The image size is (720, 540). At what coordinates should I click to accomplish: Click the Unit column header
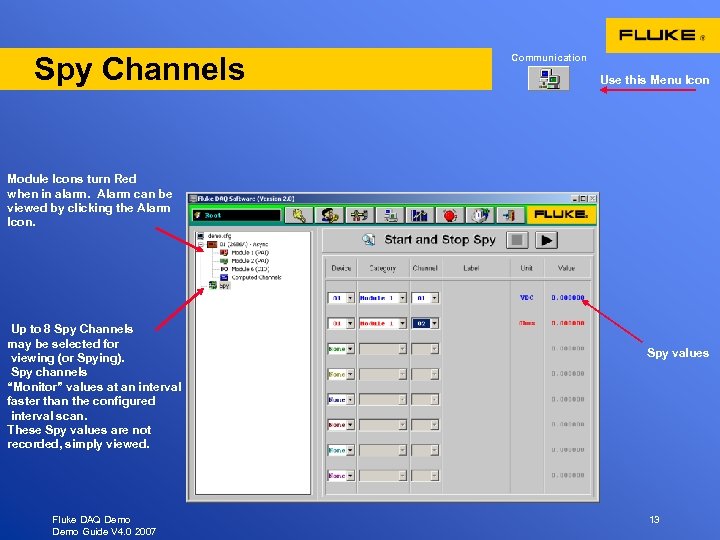coord(527,268)
